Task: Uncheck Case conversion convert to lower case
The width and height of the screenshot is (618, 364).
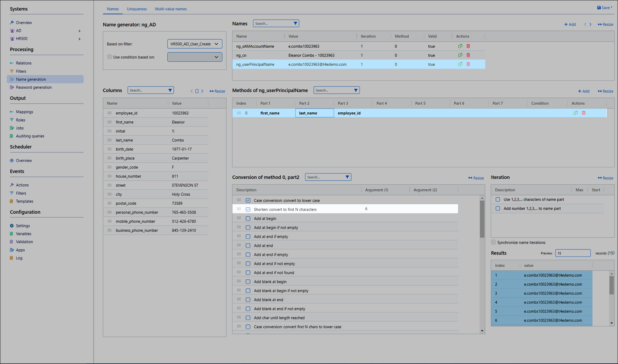Action: pos(248,201)
